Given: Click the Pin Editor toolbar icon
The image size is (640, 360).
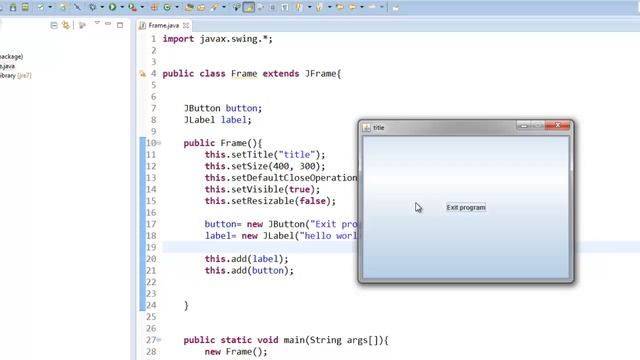Looking at the screenshot, I should click(395, 7).
